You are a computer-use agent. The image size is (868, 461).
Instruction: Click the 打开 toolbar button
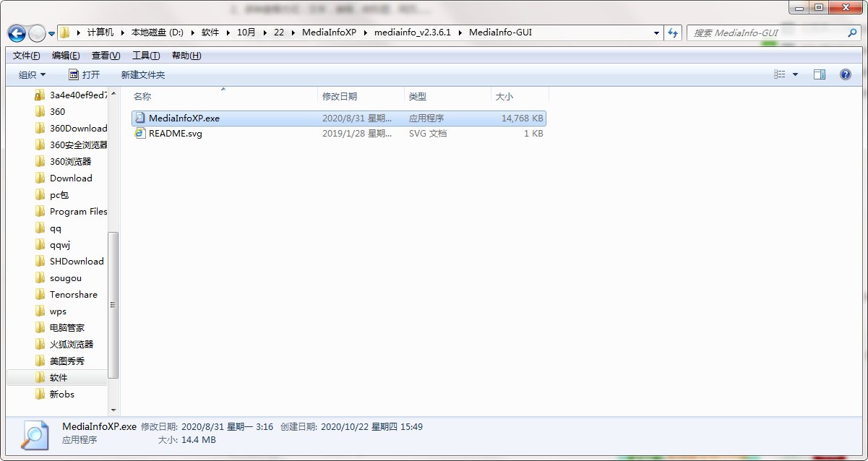[84, 74]
